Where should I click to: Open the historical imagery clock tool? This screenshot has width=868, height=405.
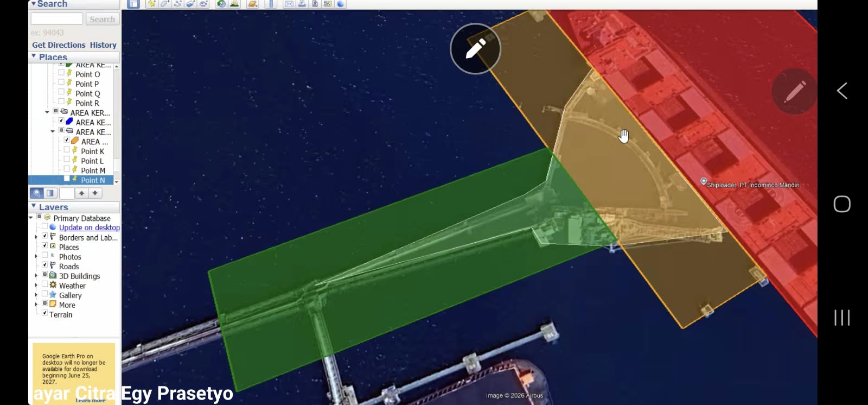[x=221, y=4]
